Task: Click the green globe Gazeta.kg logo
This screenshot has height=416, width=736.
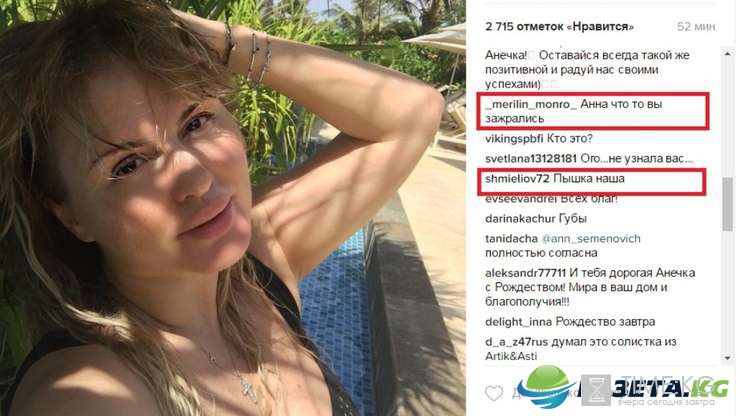Action: coord(547,386)
